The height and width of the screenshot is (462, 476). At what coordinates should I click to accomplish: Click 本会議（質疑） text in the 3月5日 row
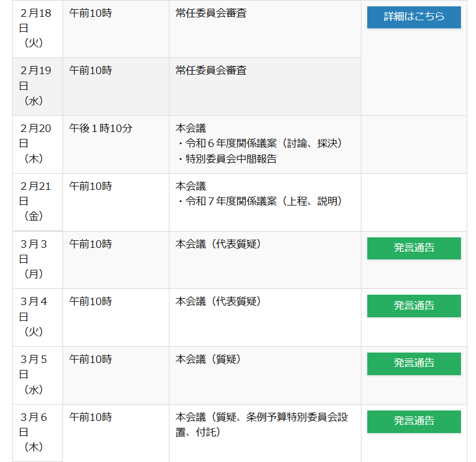[x=208, y=360]
